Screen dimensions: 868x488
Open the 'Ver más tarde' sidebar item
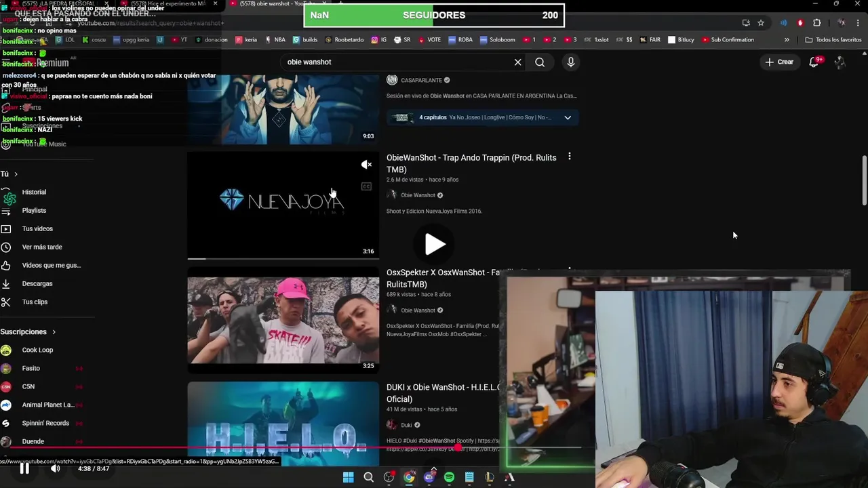point(42,247)
